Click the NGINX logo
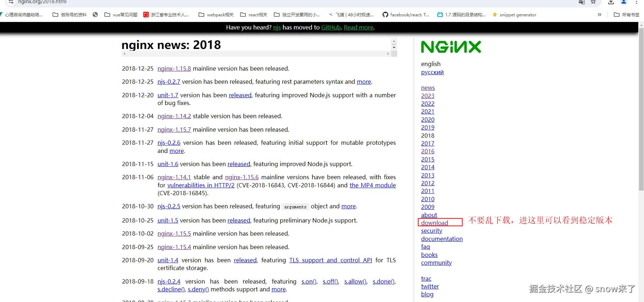This screenshot has height=302, width=644. 451,47
